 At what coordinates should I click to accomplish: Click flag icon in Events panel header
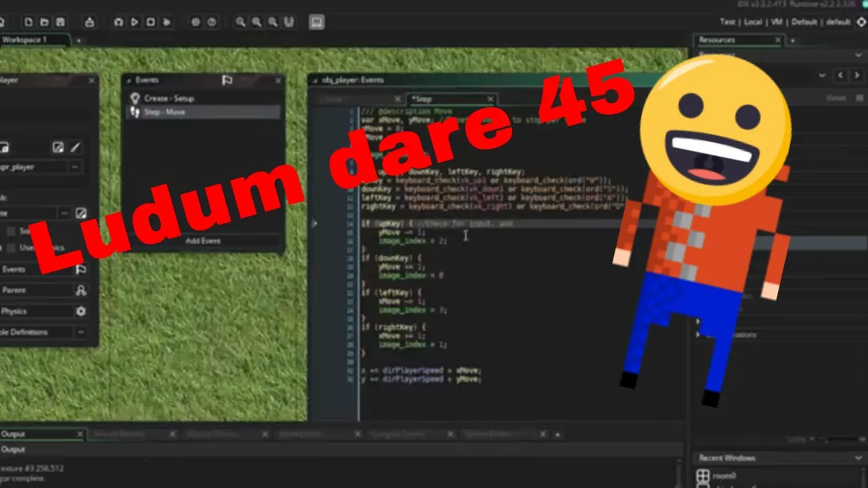tap(228, 80)
